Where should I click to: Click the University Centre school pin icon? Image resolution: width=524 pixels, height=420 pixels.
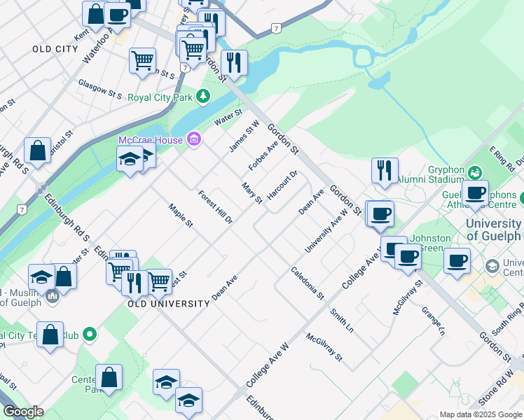[x=492, y=267]
